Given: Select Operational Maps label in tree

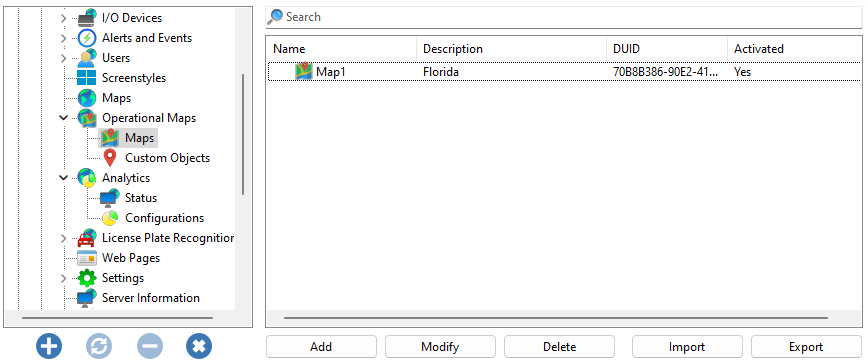Looking at the screenshot, I should 148,118.
